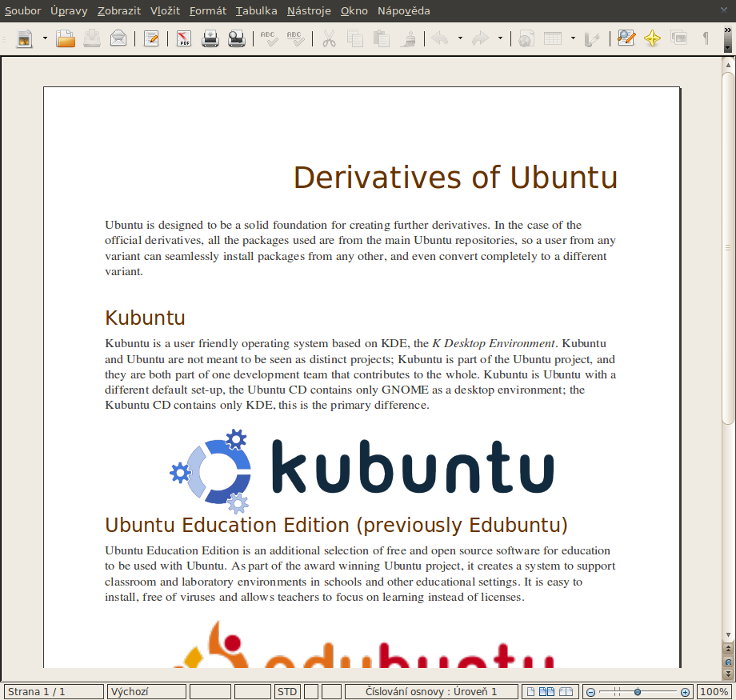The width and height of the screenshot is (736, 700).
Task: Toggle the Edit File mode icon
Action: click(x=151, y=38)
